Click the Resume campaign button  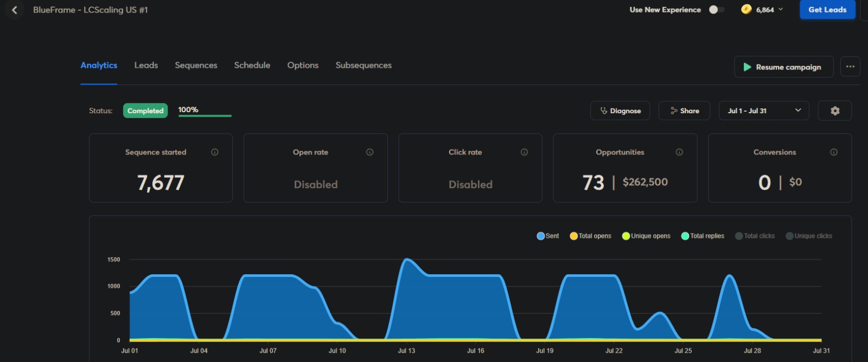[784, 67]
